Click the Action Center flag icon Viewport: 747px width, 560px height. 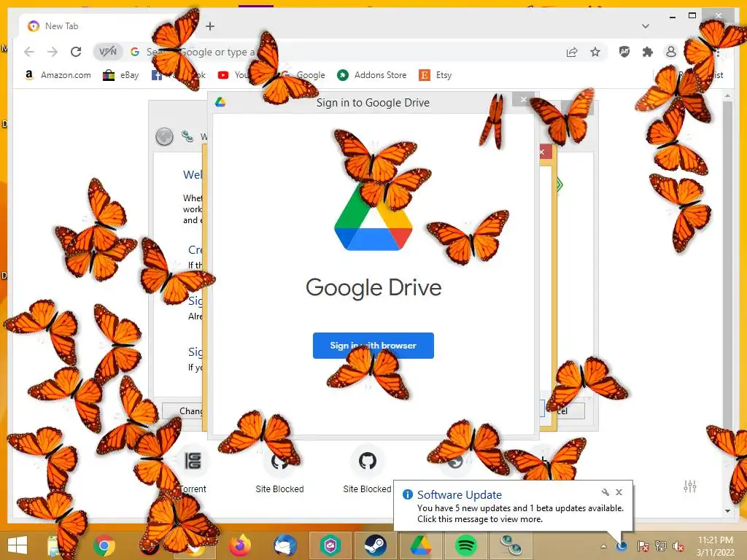[x=643, y=546]
